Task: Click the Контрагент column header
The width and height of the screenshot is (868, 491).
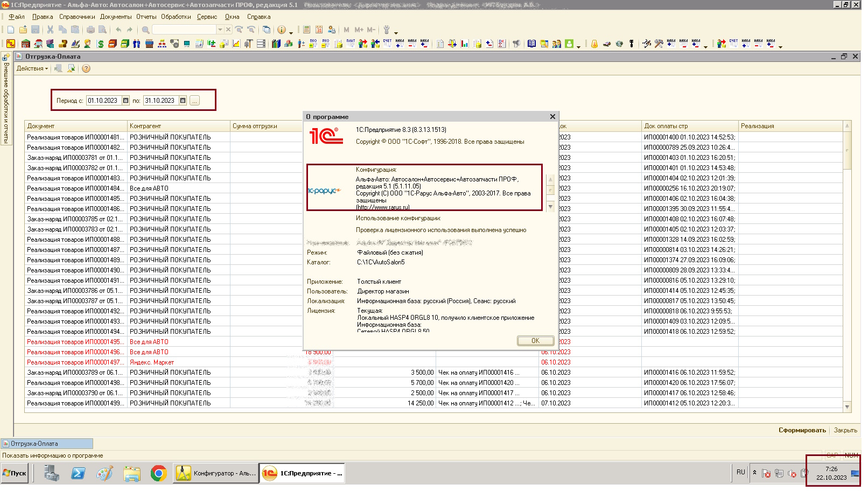Action: coord(179,126)
